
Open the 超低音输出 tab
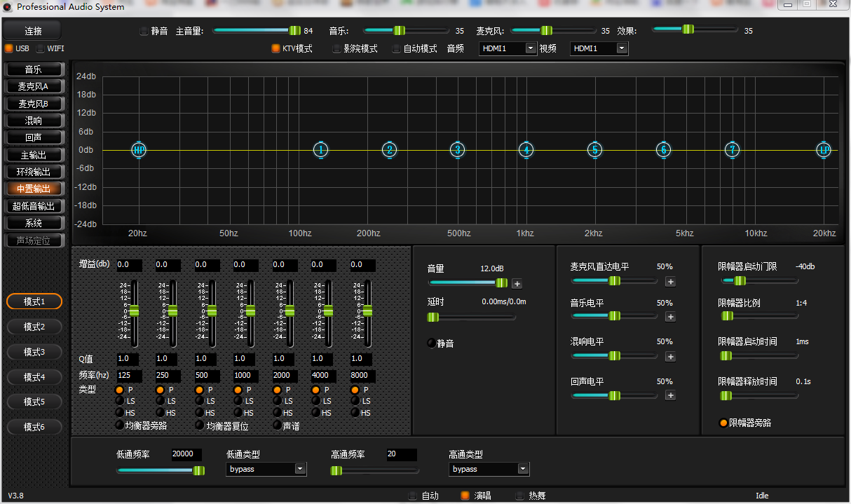coord(34,206)
